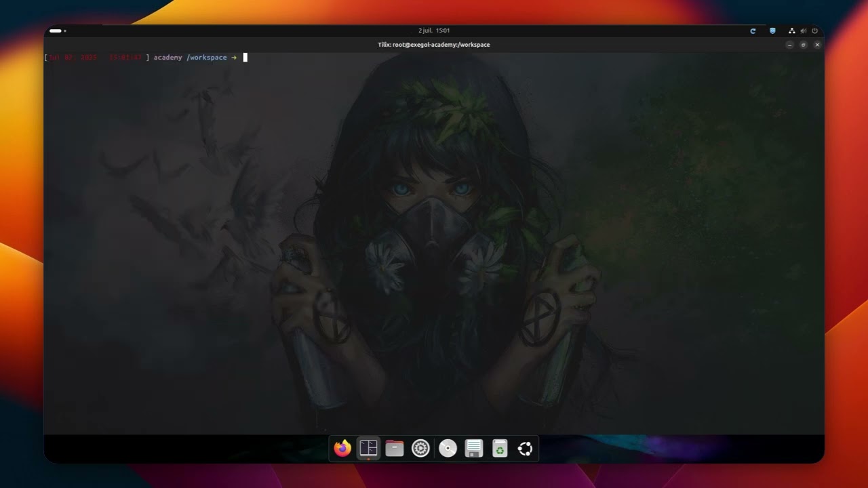Minimize the Tilix window
The width and height of the screenshot is (868, 488).
click(x=789, y=45)
